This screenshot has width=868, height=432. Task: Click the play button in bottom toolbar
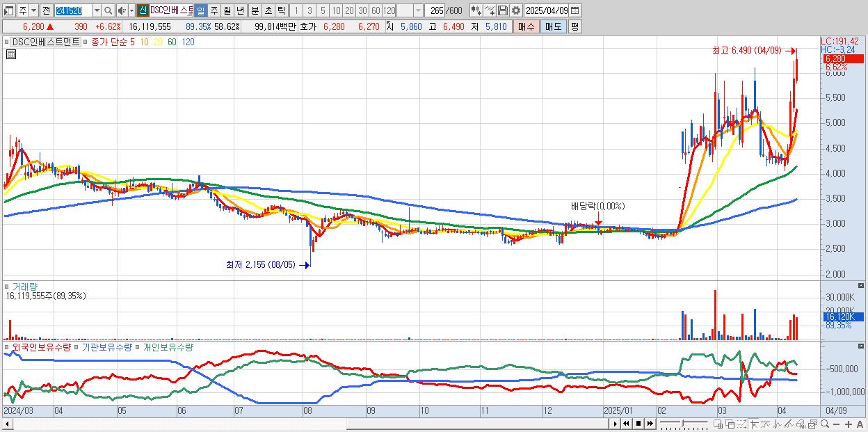click(616, 424)
